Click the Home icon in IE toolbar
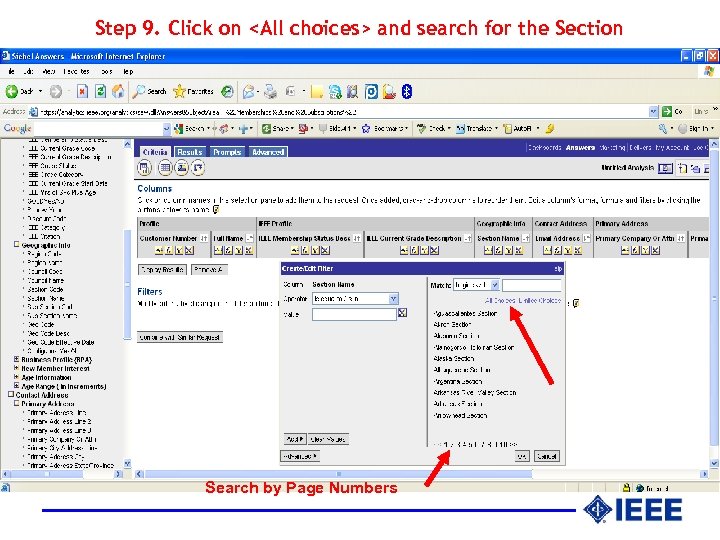Image resolution: width=720 pixels, height=540 pixels. pos(118,91)
